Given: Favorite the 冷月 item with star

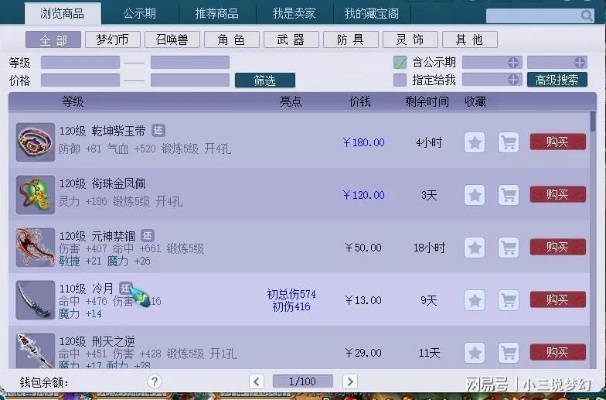Looking at the screenshot, I should (x=475, y=300).
